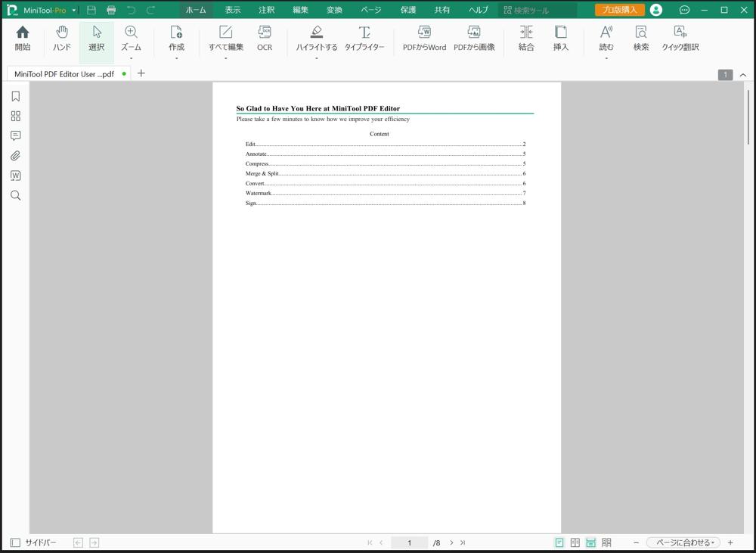Viewport: 756px width, 553px height.
Task: Select the ハイライトする highlighter tool
Action: (x=316, y=39)
